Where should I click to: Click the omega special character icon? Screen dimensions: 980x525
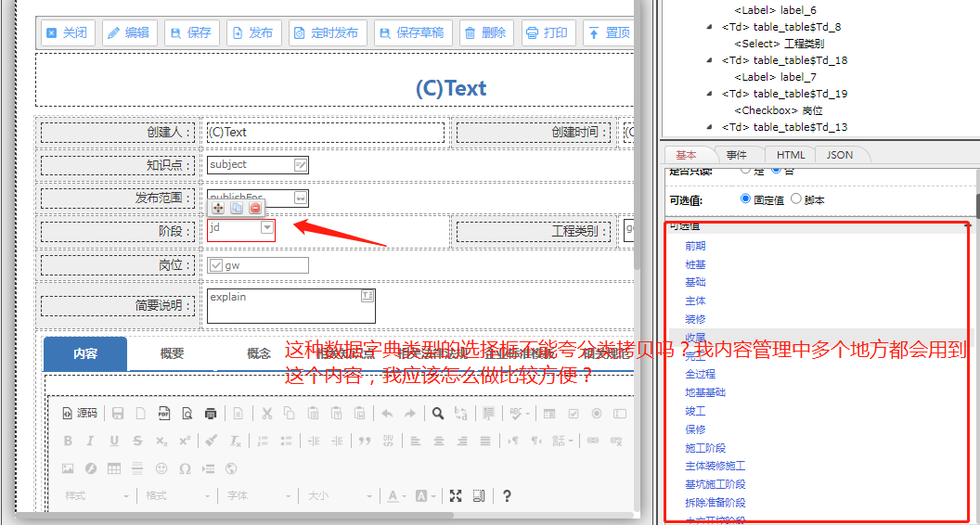[x=185, y=468]
